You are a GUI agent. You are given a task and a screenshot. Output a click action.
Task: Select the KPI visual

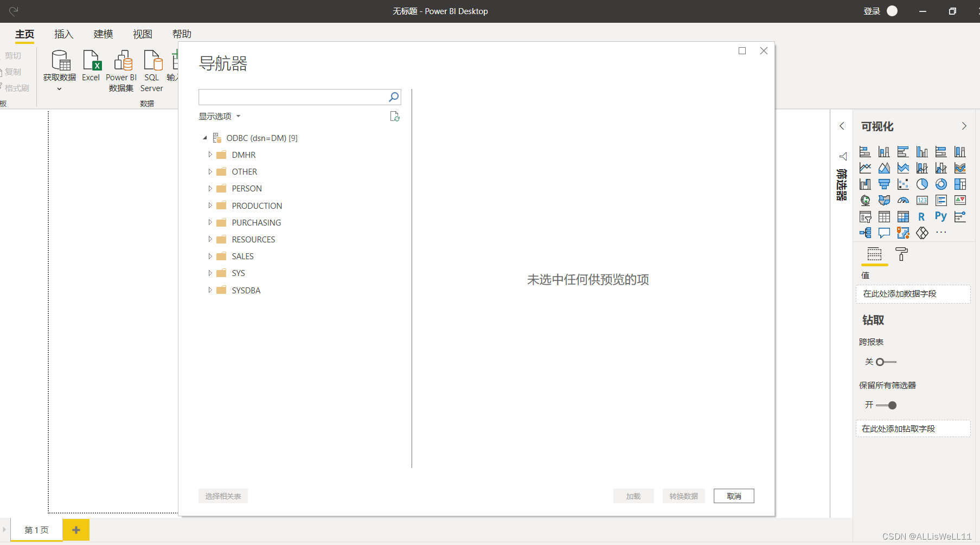tap(960, 201)
